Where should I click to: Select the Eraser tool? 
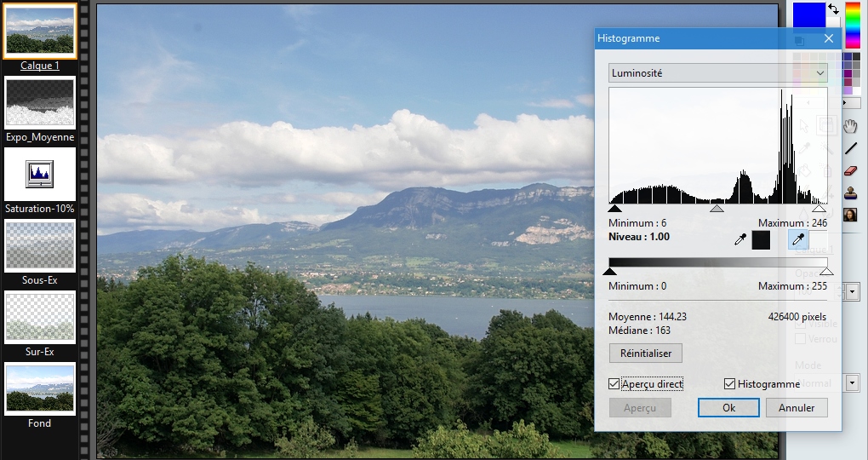click(x=851, y=170)
